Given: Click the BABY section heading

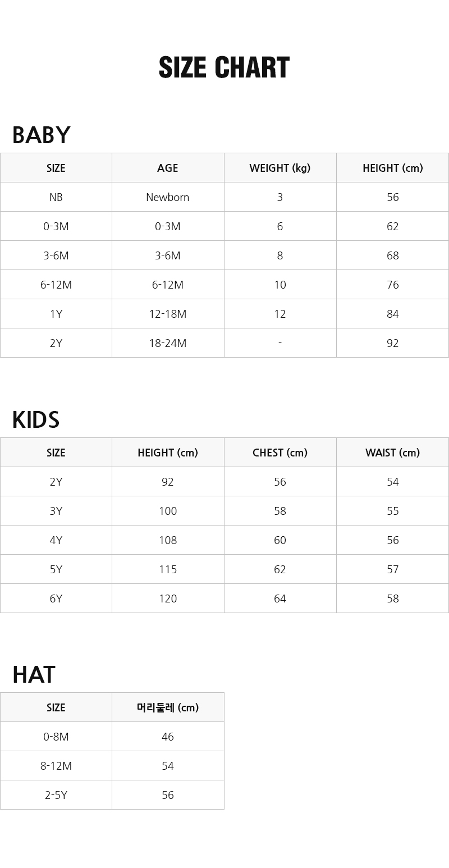Looking at the screenshot, I should click(41, 135).
